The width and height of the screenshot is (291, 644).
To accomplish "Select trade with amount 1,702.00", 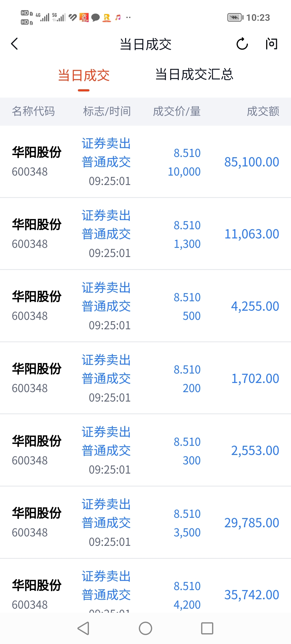I will click(145, 378).
